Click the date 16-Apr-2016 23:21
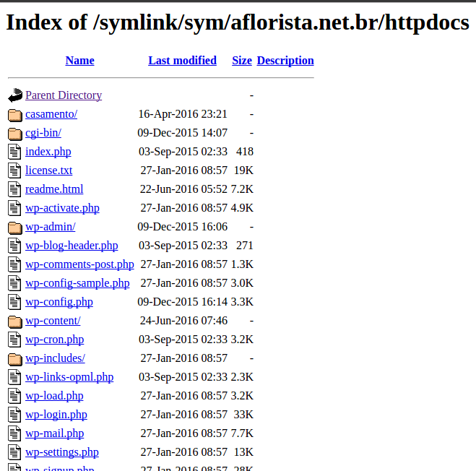The image size is (476, 471). [x=183, y=114]
